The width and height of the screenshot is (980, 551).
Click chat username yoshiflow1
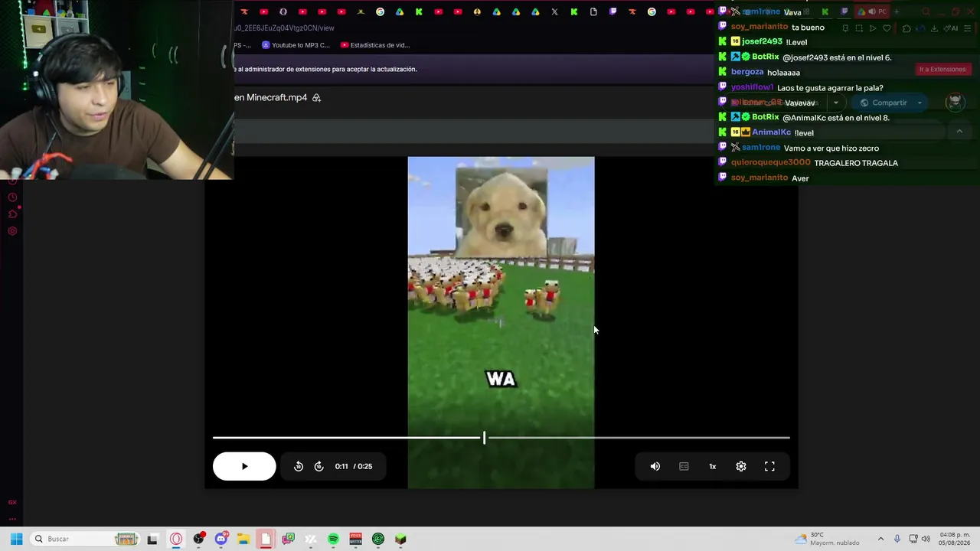click(x=752, y=87)
